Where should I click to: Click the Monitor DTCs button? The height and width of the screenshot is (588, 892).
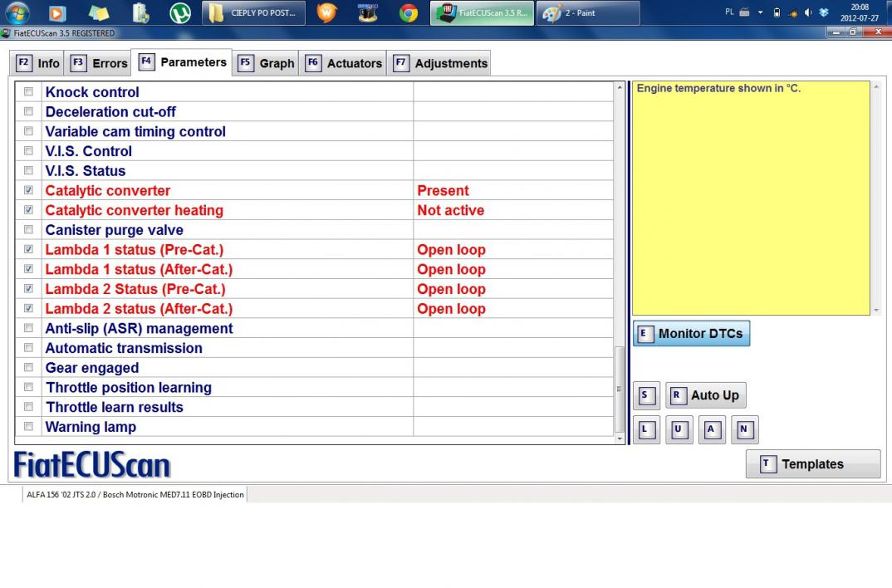(691, 334)
